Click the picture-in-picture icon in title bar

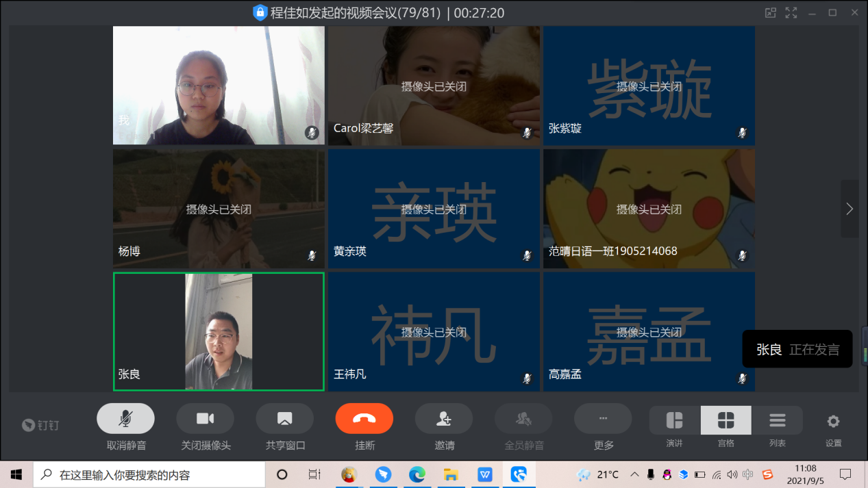[x=771, y=12]
